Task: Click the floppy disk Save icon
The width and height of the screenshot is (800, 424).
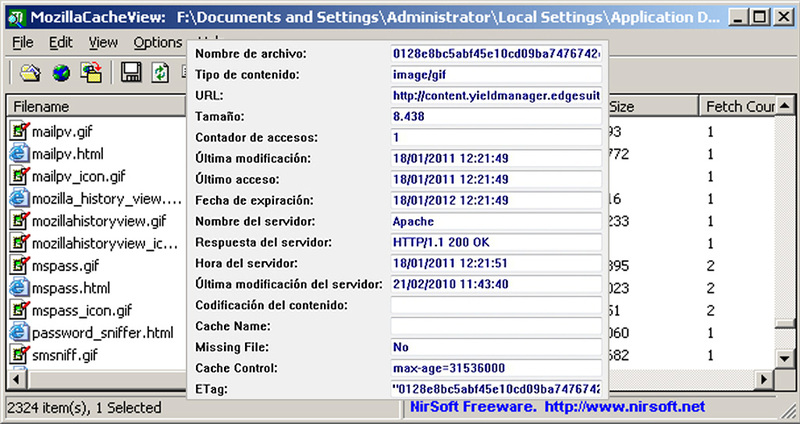Action: coord(131,72)
